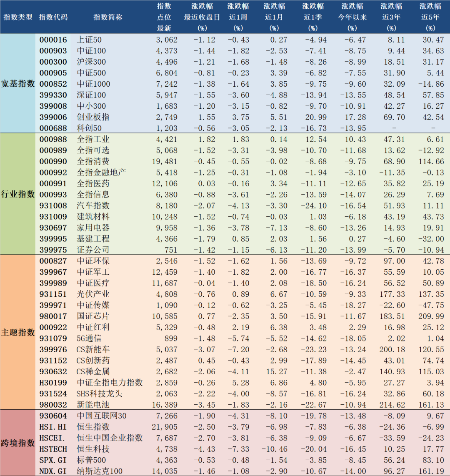Click index name 国证芯片
This screenshot has width=450, height=476.
pos(93,316)
